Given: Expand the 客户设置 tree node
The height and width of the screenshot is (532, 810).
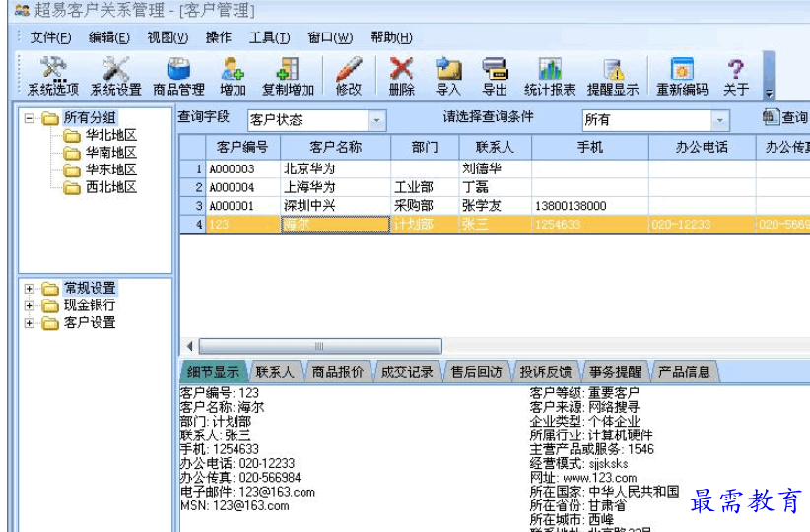Looking at the screenshot, I should point(30,323).
